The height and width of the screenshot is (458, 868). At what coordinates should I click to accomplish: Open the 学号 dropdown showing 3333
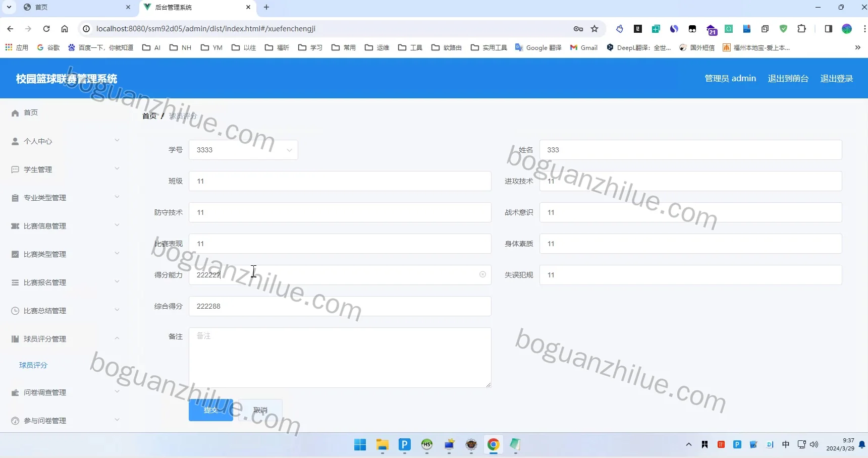point(243,150)
